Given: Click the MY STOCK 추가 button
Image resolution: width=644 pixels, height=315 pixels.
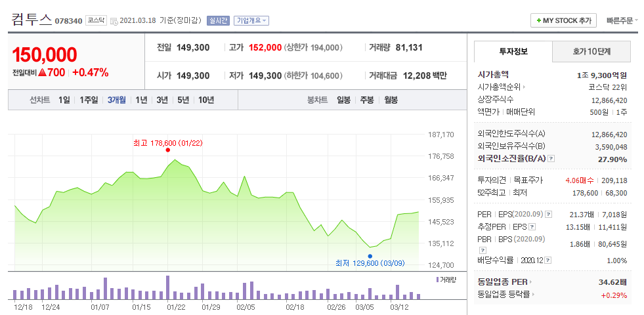Looking at the screenshot, I should click(563, 20).
